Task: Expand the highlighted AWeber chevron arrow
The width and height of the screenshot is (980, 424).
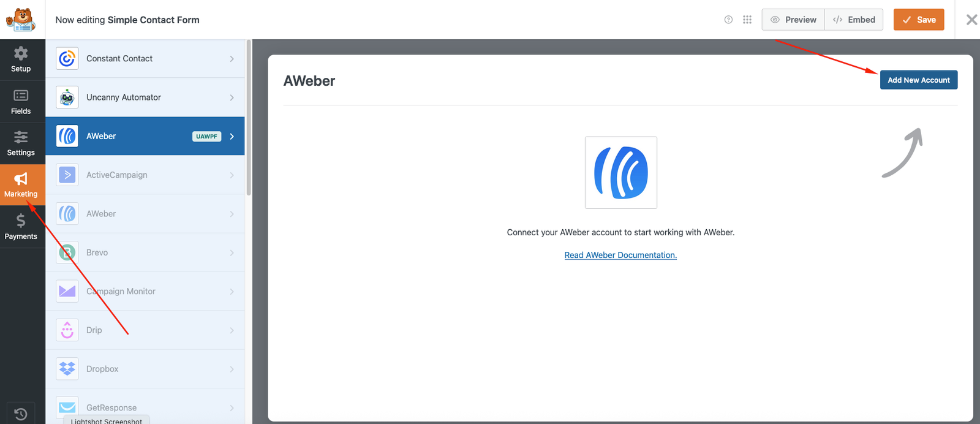Action: coord(232,137)
